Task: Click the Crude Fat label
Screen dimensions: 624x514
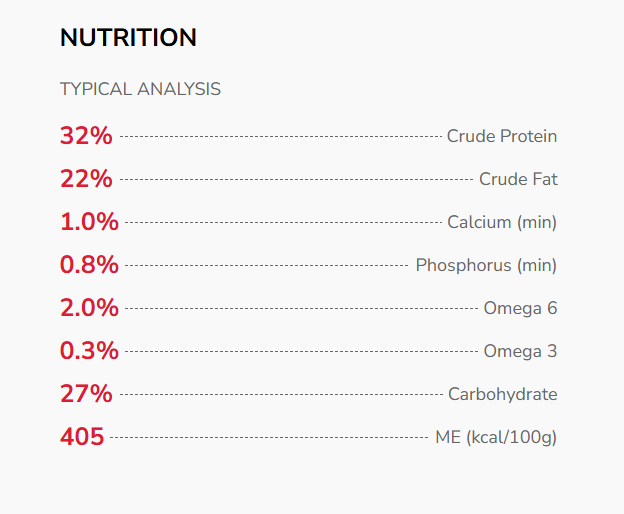Action: tap(518, 179)
